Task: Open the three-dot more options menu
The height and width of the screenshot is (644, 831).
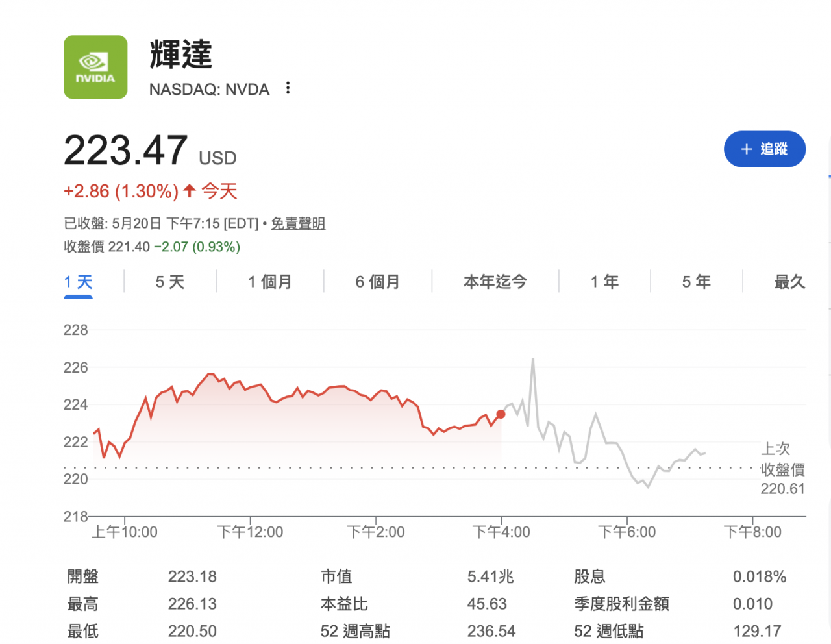Action: (288, 88)
